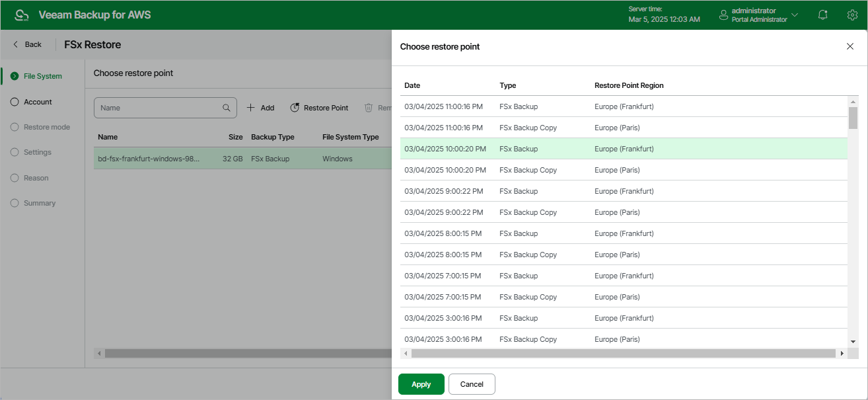The image size is (868, 400).
Task: Select the 11:00:16 PM FSx Backup row
Action: point(624,106)
